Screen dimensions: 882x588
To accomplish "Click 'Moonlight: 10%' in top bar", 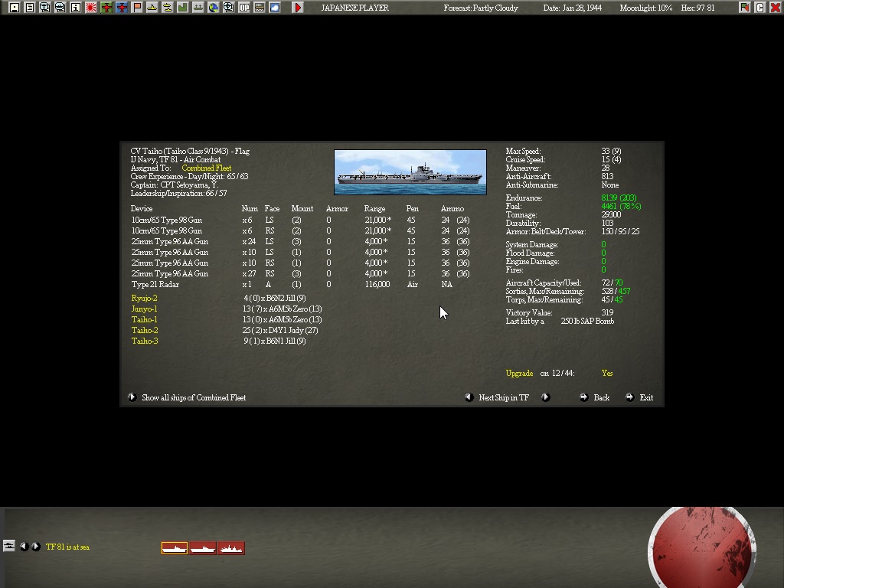I will coord(645,8).
